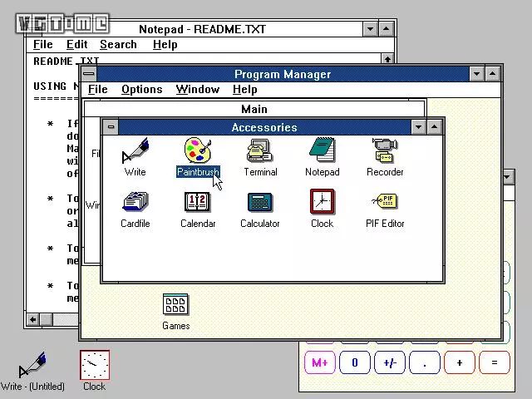Select the Paintbrush palette icon
532x399 pixels.
coord(198,150)
